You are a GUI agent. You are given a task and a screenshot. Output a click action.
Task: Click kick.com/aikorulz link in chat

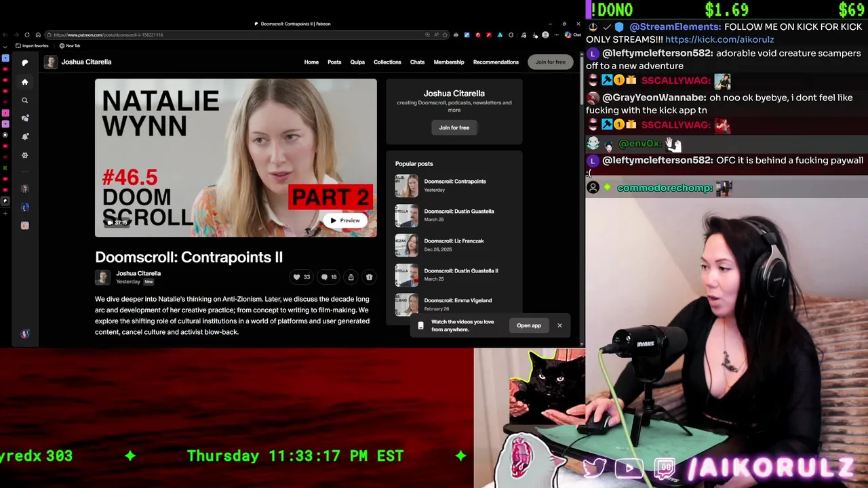pos(719,39)
